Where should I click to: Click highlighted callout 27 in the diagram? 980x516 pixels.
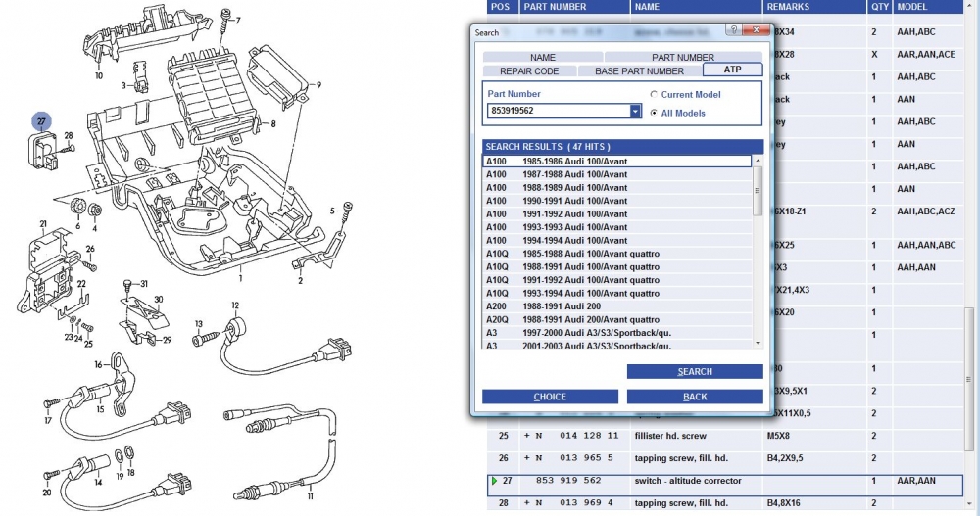41,121
